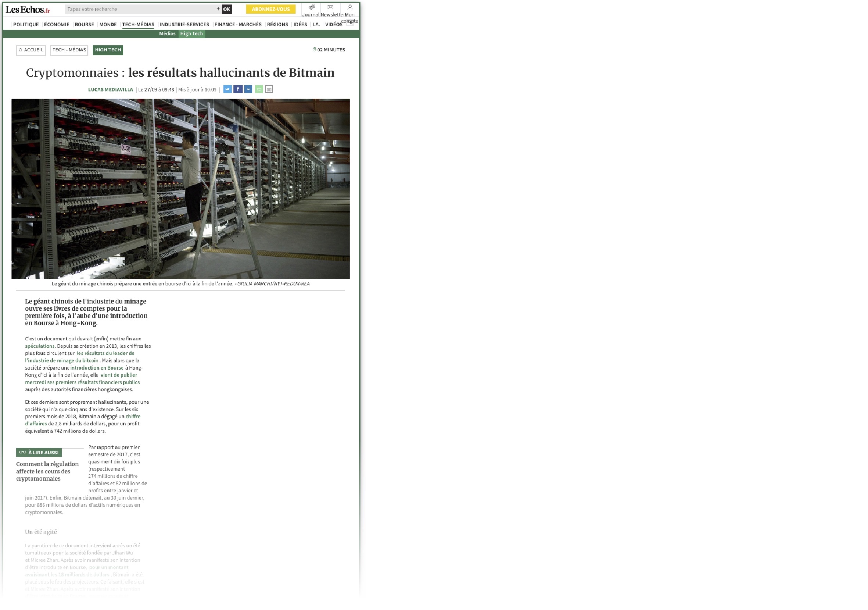Screen dimensions: 868x610
Task: Select the Médias sub-tab
Action: pos(167,34)
